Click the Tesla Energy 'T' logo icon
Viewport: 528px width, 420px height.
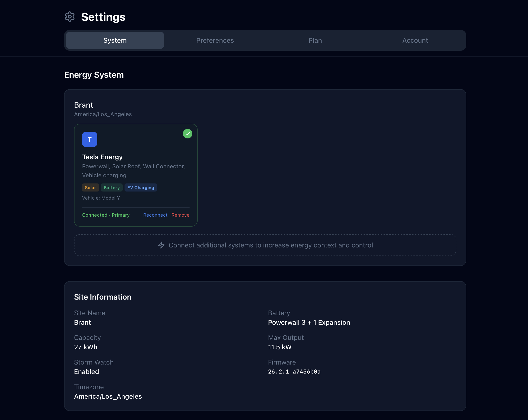coord(90,139)
